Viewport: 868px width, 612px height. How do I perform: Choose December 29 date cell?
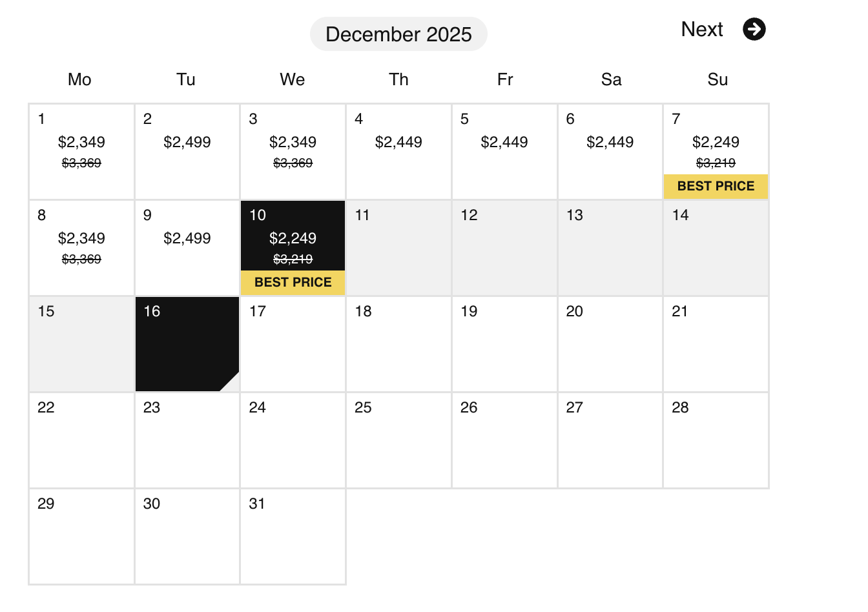(81, 536)
